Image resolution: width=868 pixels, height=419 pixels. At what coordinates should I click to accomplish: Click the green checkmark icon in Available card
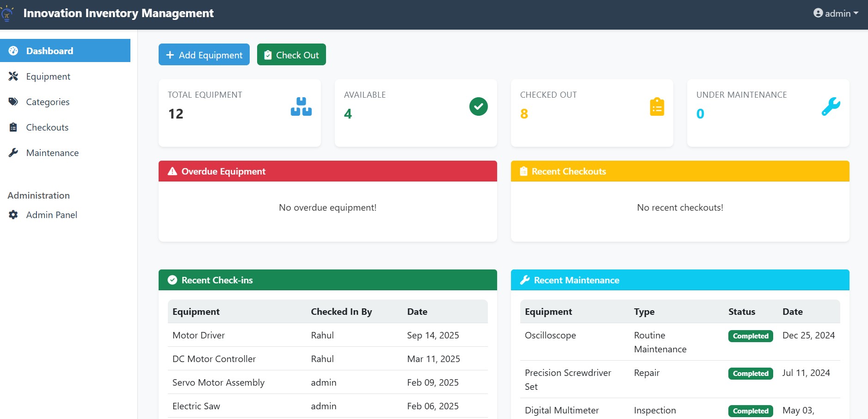[x=479, y=106]
